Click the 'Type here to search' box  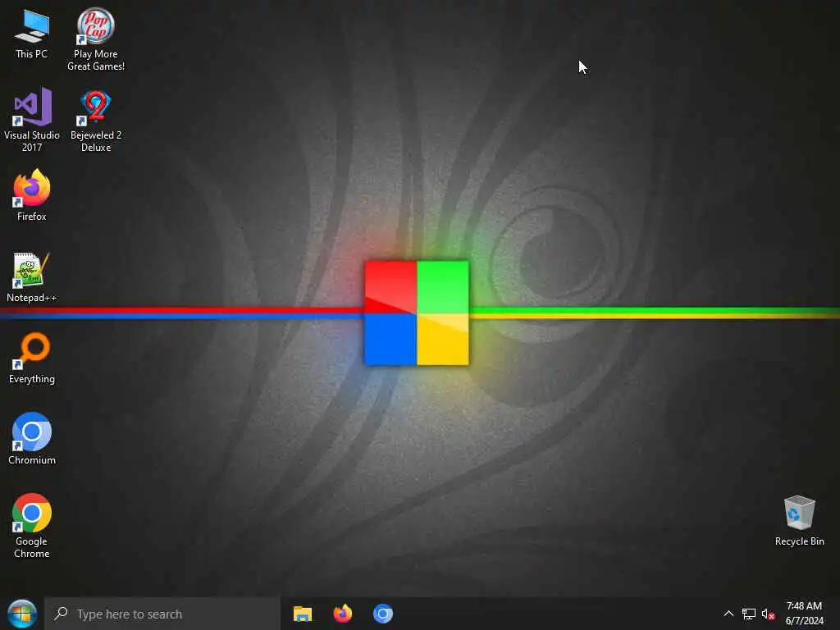(162, 614)
